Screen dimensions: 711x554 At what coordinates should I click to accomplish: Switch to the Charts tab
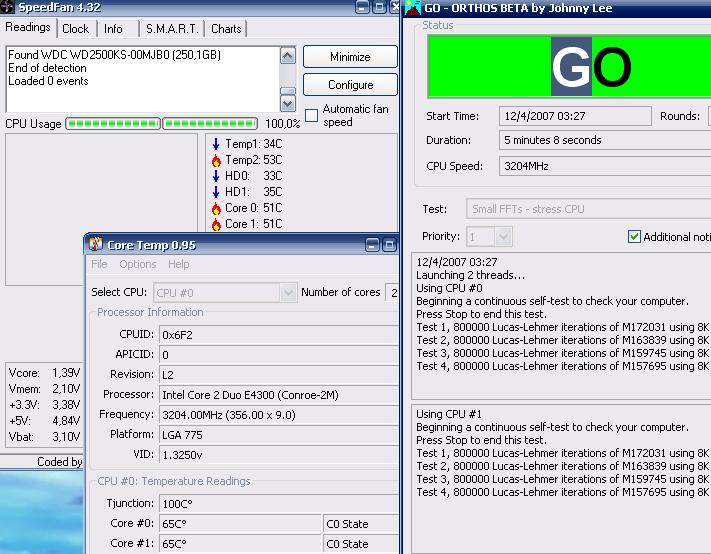coord(226,29)
